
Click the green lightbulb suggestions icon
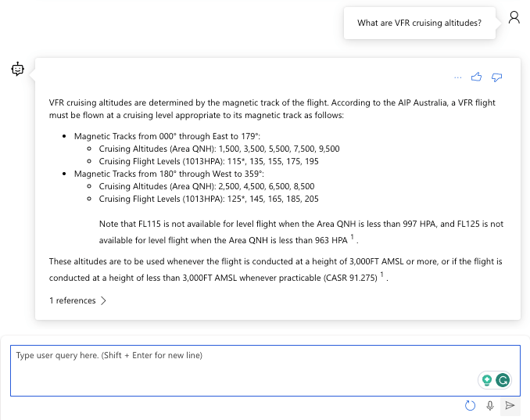pos(487,380)
